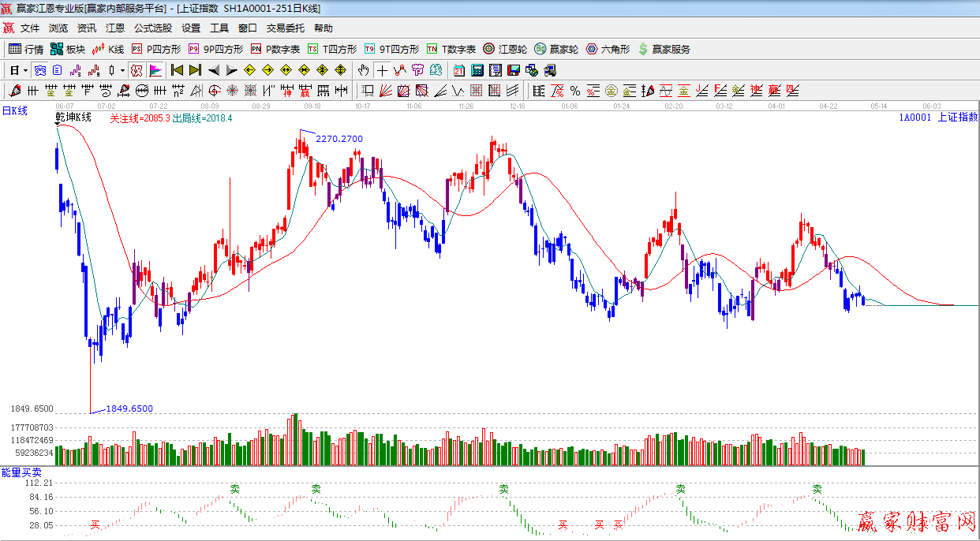Click the 赢家服务 button
Image resolution: width=980 pixels, height=541 pixels.
[664, 49]
